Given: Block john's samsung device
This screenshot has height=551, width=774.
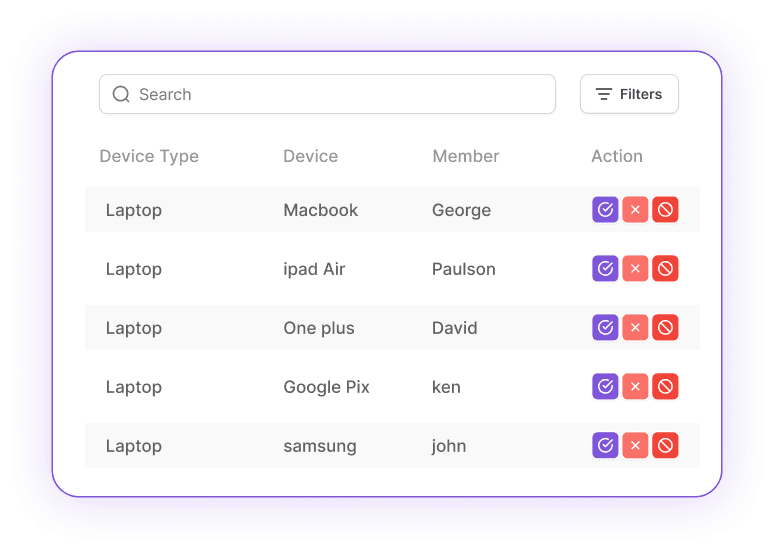Looking at the screenshot, I should pos(665,446).
